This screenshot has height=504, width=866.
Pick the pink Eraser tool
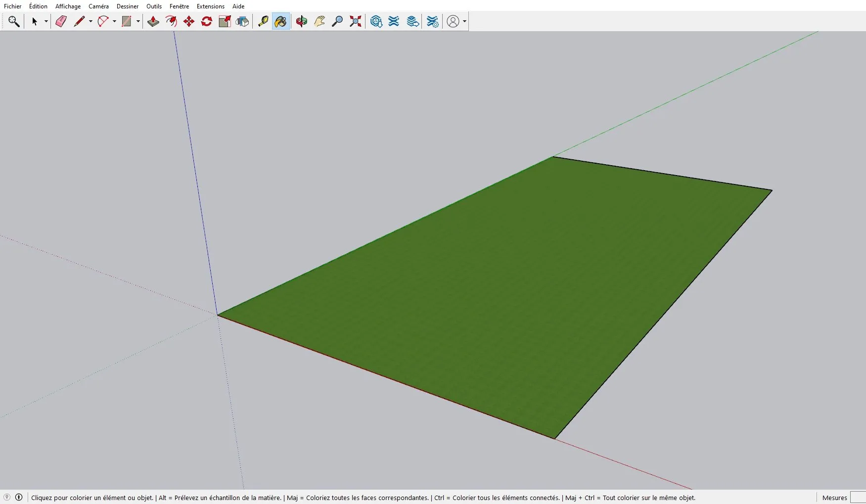pyautogui.click(x=61, y=21)
